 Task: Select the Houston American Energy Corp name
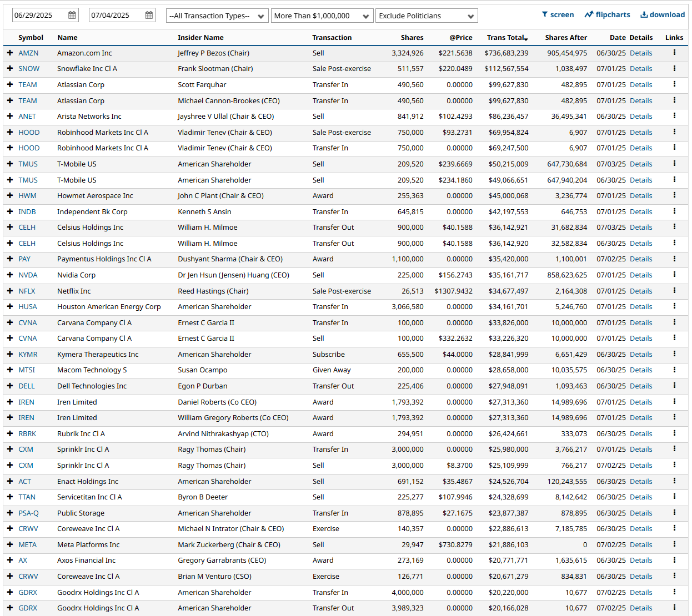[109, 307]
